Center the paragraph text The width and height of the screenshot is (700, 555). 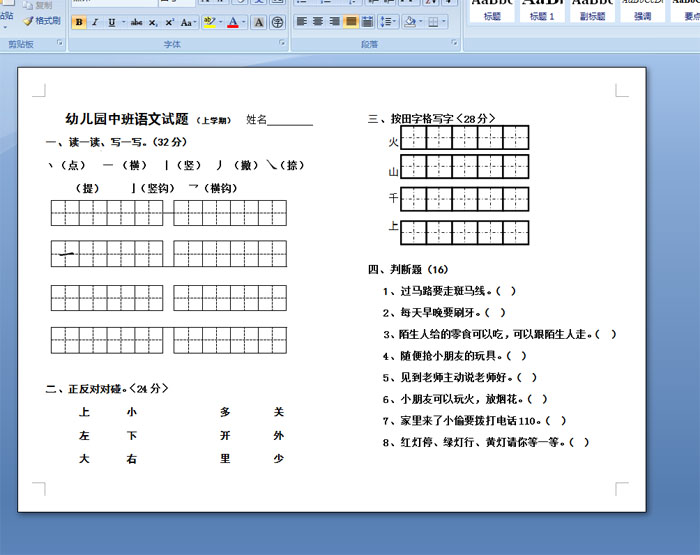318,21
